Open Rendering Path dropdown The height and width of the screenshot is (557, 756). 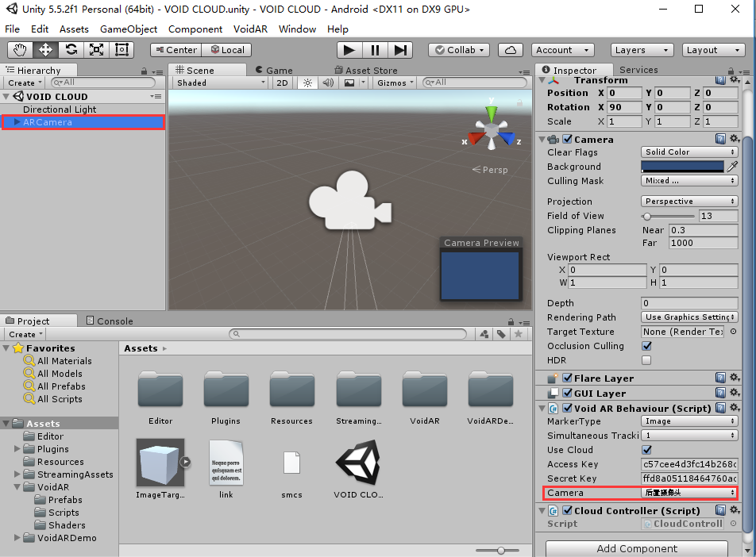689,317
